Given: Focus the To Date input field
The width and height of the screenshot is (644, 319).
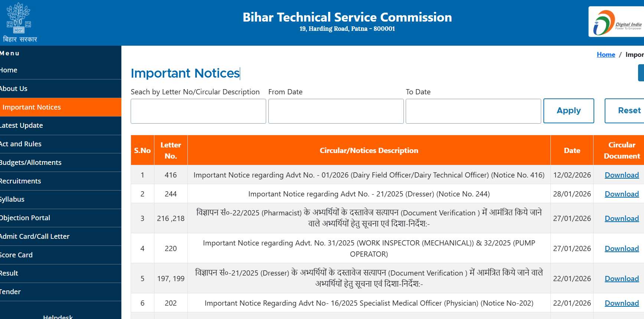Looking at the screenshot, I should (x=473, y=111).
